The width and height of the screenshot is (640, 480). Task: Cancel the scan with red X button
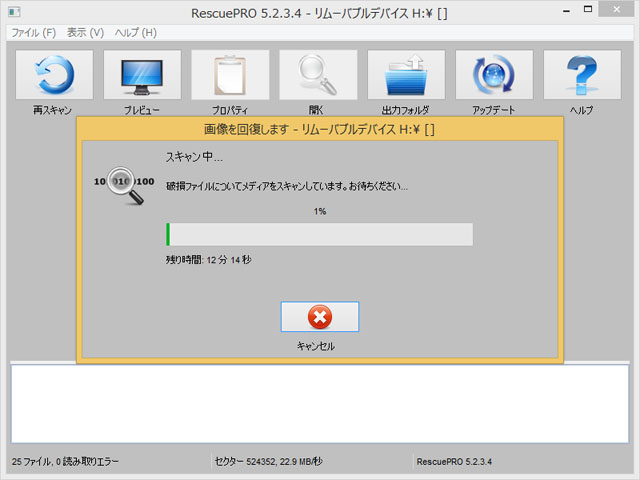(320, 317)
